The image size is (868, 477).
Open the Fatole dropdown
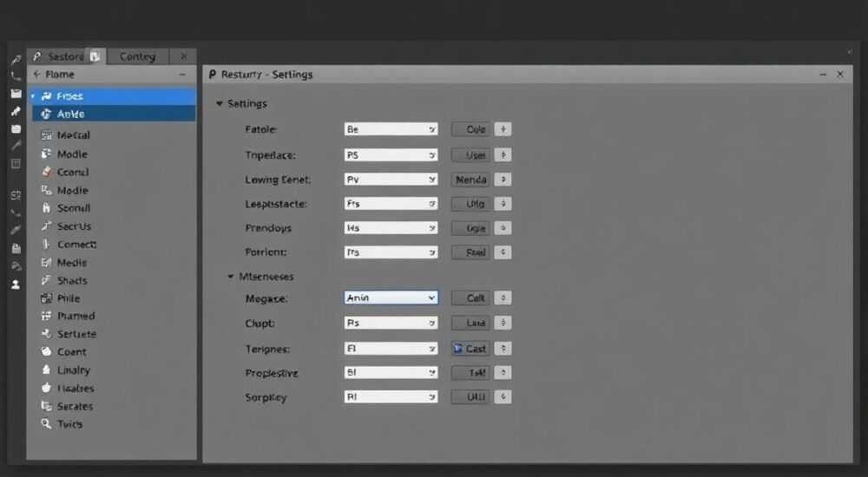pyautogui.click(x=391, y=129)
